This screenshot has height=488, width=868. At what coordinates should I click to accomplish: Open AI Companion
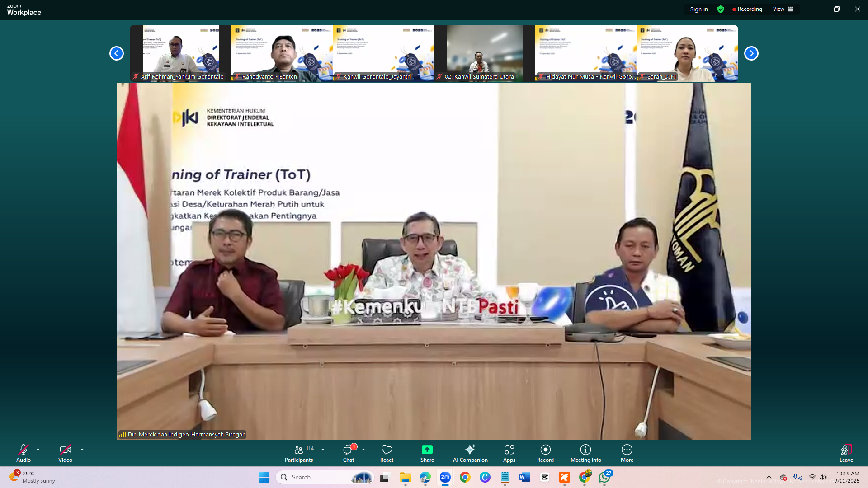pyautogui.click(x=470, y=453)
